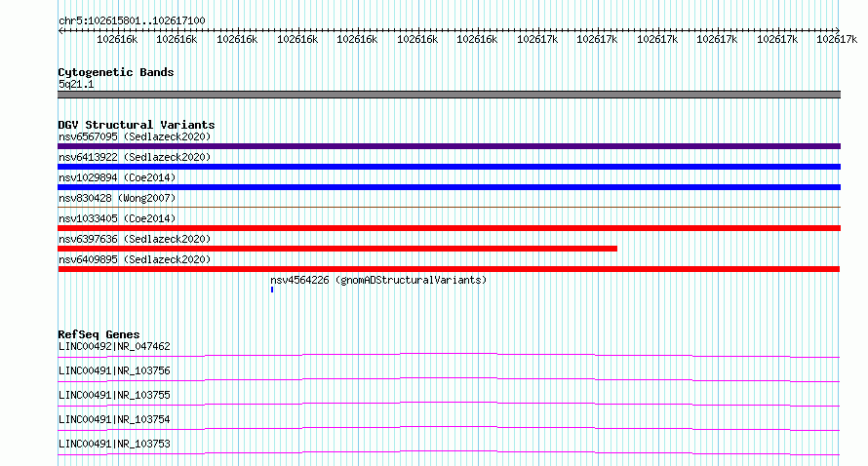This screenshot has width=868, height=466.
Task: Open the LINC00491|NR_103755 gene label
Action: (114, 395)
